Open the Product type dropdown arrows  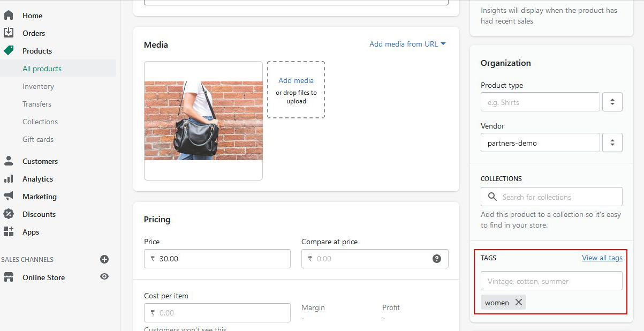(x=612, y=102)
